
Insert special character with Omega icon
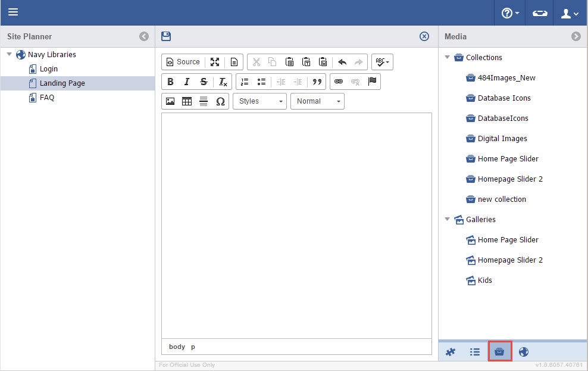click(x=220, y=101)
